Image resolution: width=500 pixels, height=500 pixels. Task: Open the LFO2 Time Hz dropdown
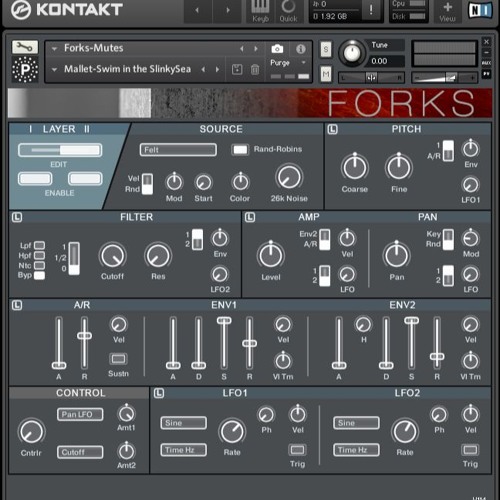pyautogui.click(x=356, y=450)
